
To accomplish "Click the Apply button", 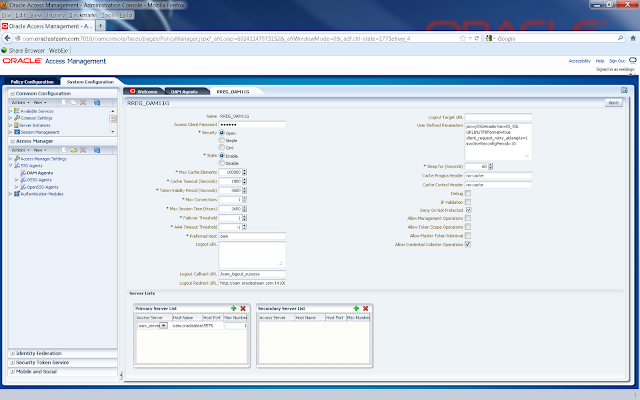I will coord(613,103).
